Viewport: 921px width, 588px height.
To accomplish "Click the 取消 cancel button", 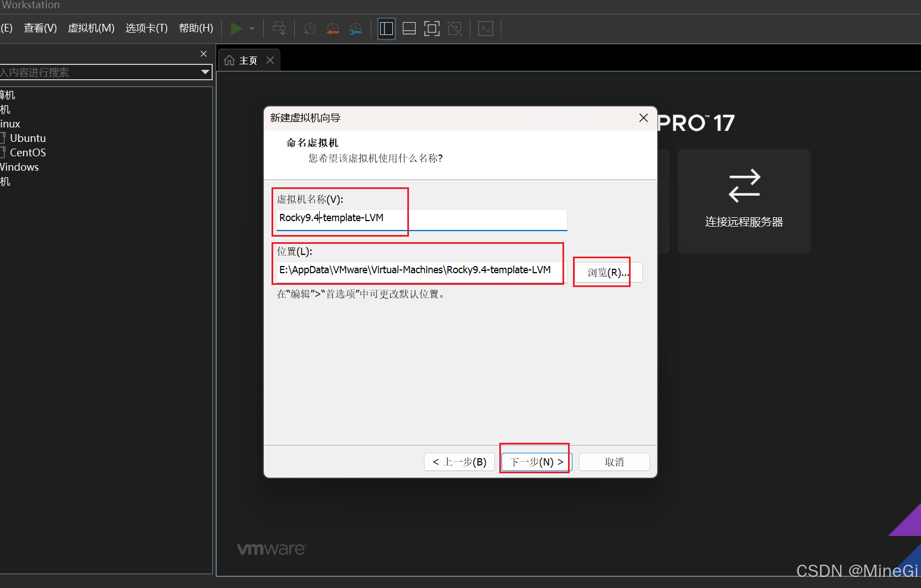I will (614, 462).
